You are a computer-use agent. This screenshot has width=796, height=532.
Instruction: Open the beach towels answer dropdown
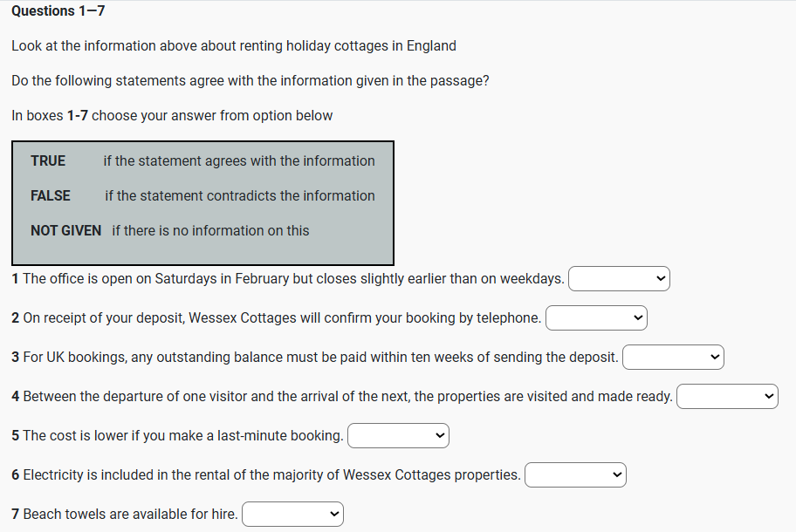click(292, 515)
